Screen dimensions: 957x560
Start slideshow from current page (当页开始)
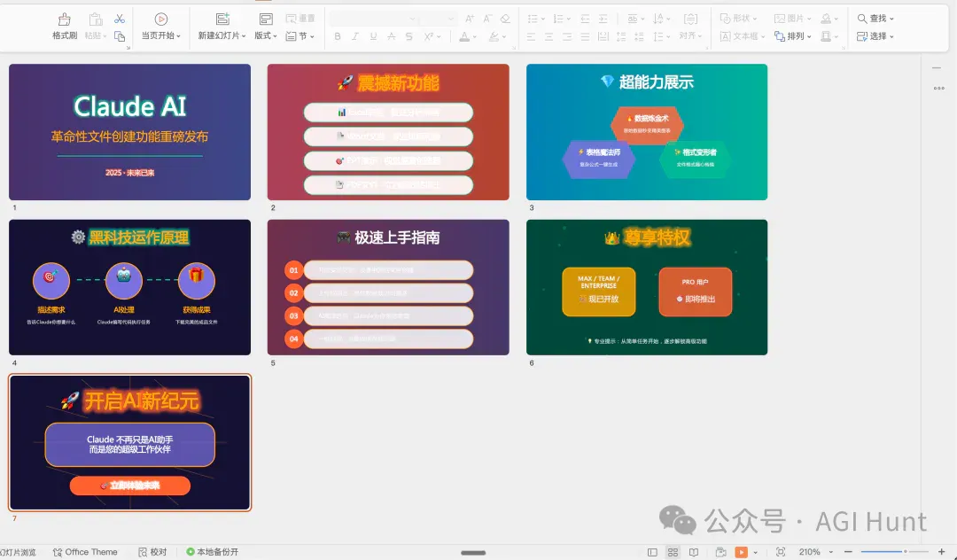(161, 27)
